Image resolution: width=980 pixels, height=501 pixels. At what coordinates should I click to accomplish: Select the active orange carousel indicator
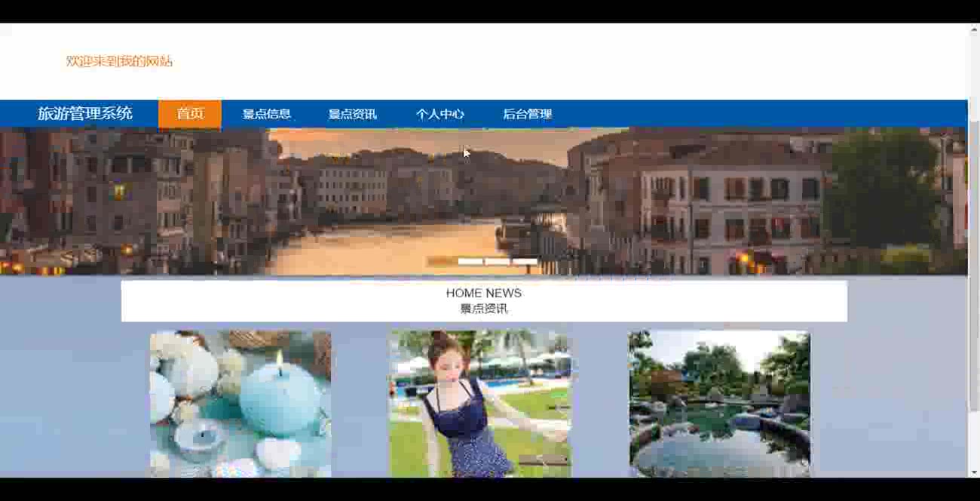tap(441, 262)
